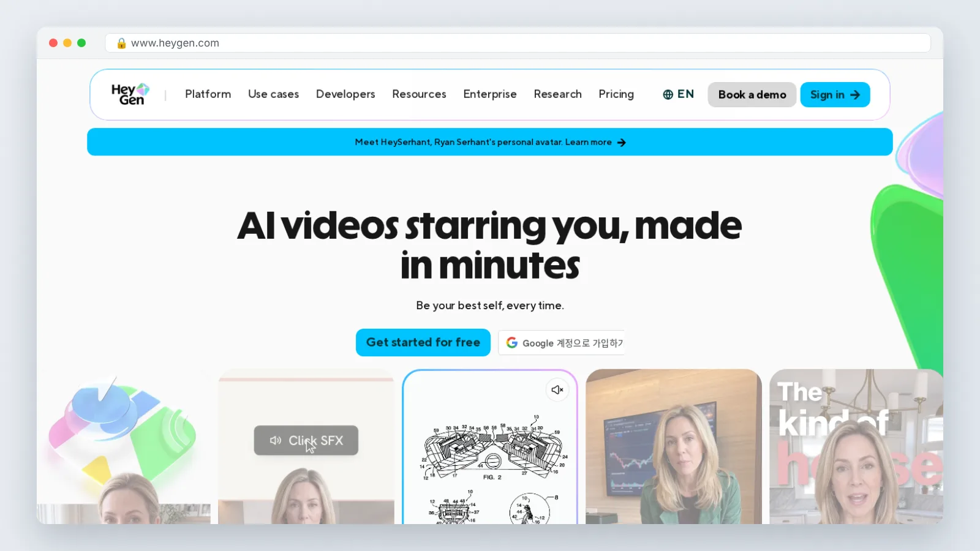Image resolution: width=980 pixels, height=551 pixels.
Task: Select the patent drawing video card
Action: [490, 447]
